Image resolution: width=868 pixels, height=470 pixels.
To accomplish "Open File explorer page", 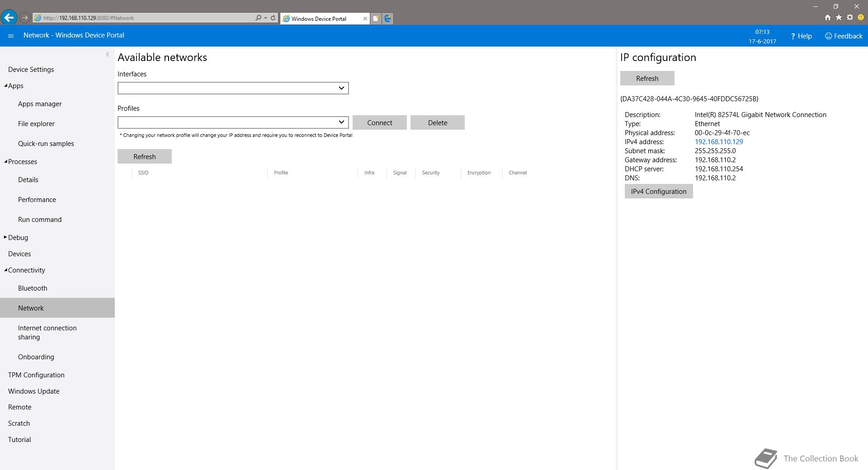I will (36, 124).
